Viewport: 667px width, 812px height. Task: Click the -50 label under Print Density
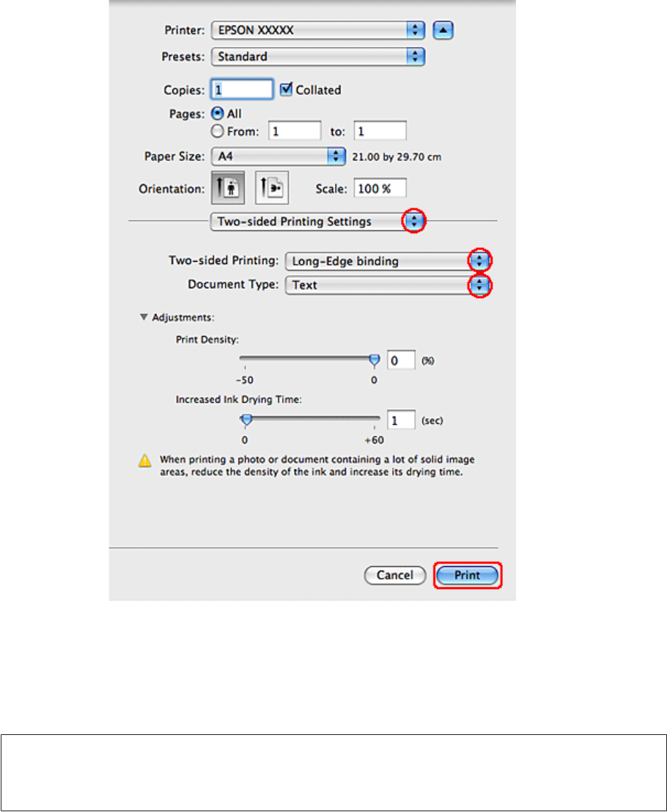pos(245,380)
